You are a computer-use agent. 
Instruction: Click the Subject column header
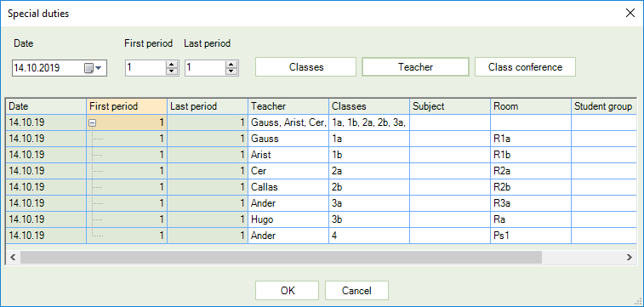coord(450,106)
